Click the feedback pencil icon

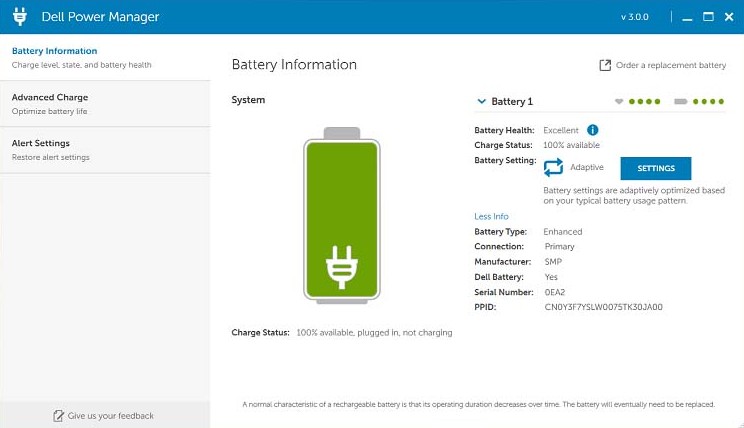coord(58,415)
